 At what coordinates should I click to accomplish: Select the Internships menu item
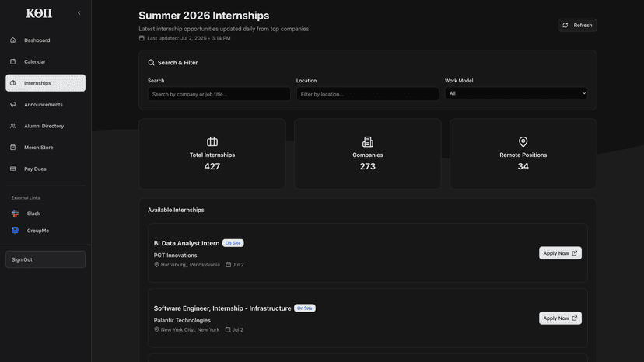46,83
